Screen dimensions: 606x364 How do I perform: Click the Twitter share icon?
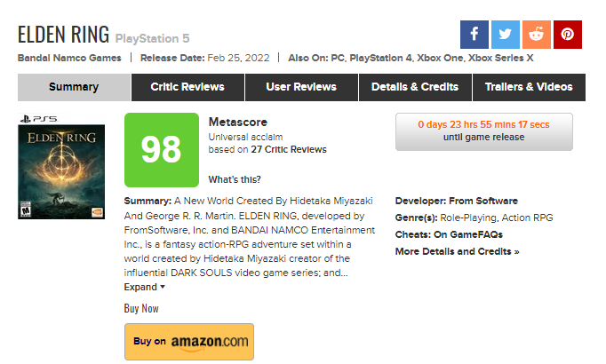pos(505,34)
